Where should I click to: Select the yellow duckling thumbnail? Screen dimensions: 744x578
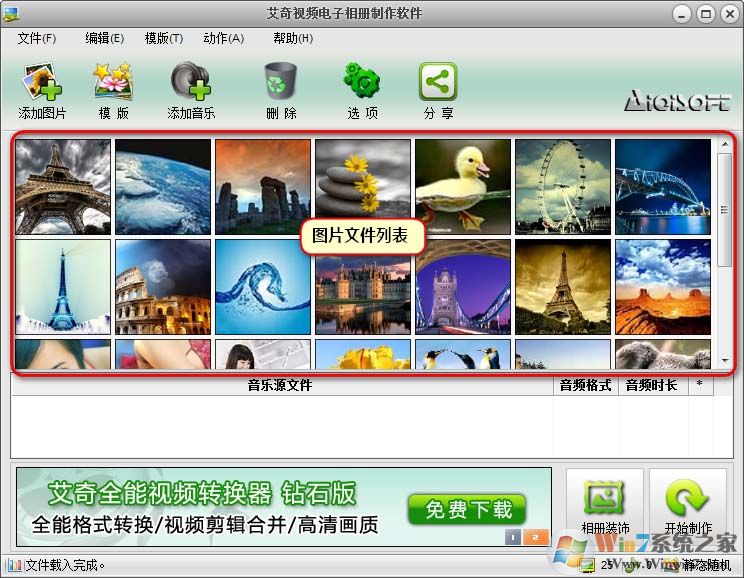pos(463,186)
